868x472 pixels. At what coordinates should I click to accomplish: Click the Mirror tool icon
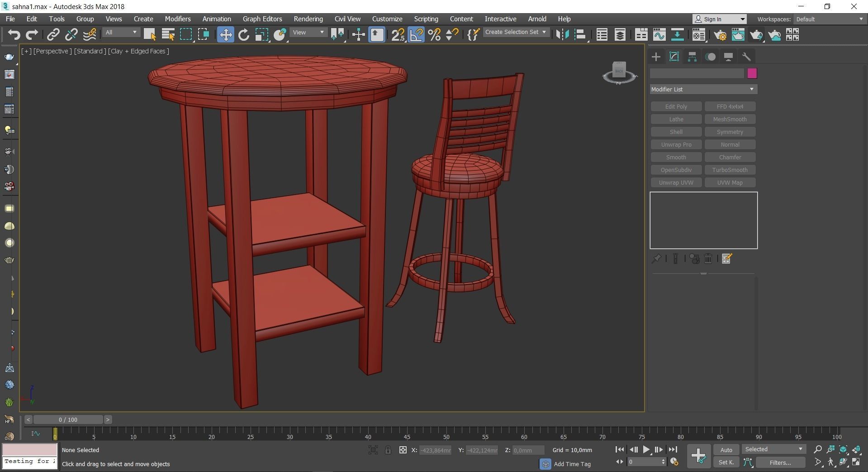(x=562, y=35)
